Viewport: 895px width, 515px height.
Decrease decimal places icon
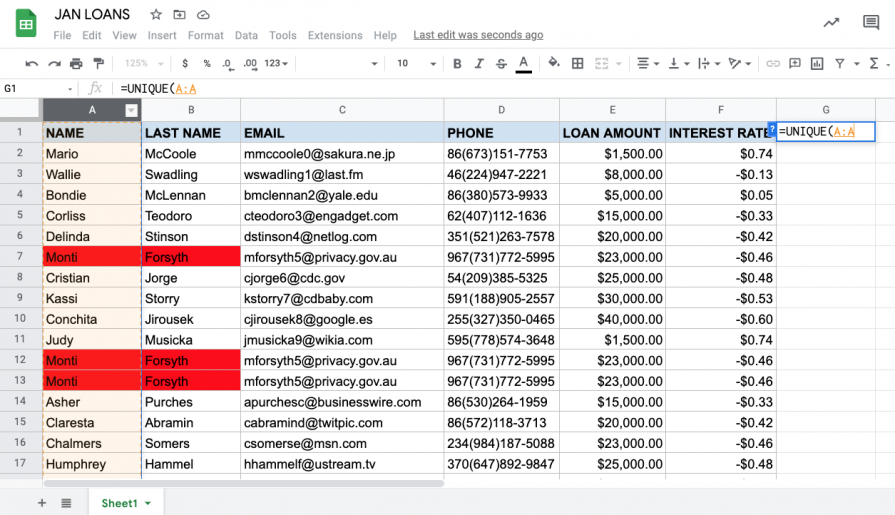228,64
